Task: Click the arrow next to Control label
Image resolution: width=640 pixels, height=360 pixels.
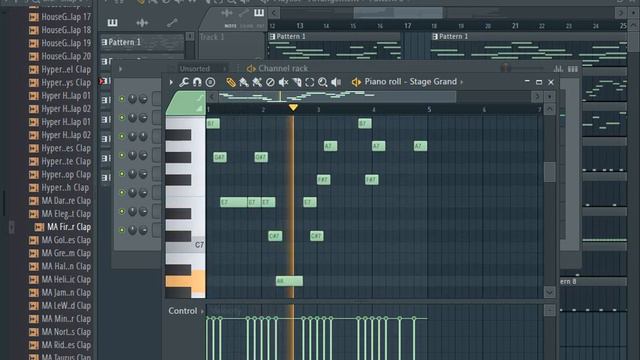Action: click(x=202, y=311)
